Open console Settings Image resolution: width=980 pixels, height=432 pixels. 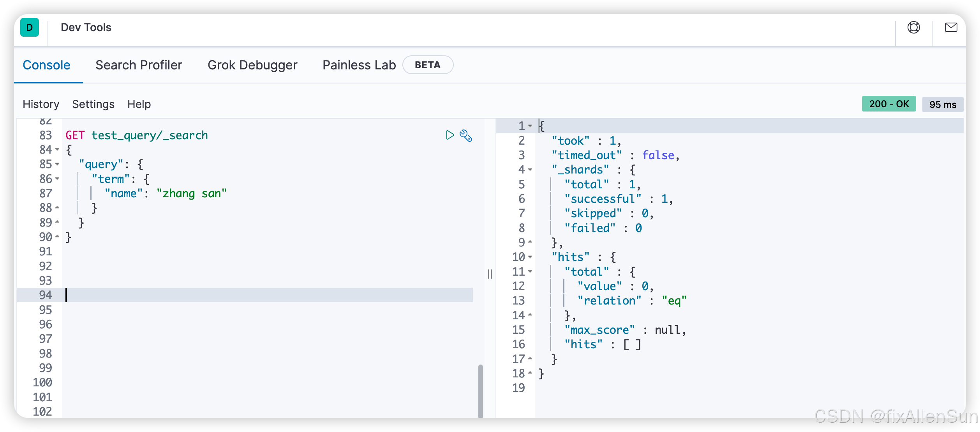tap(93, 104)
